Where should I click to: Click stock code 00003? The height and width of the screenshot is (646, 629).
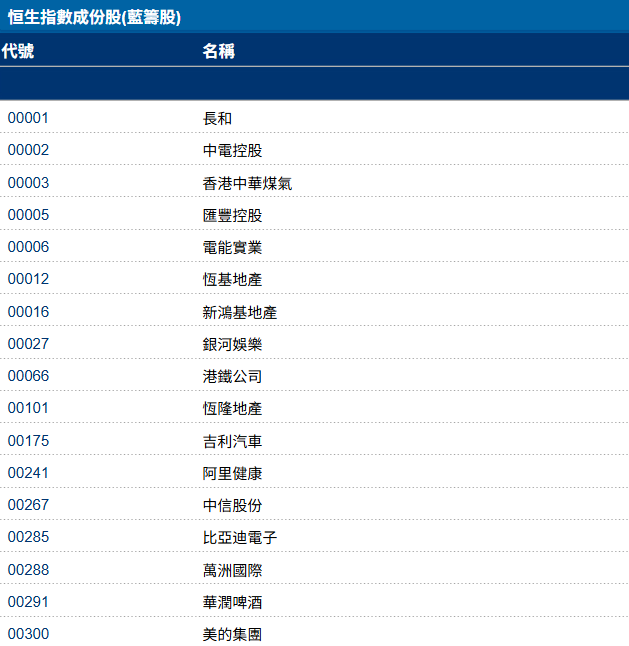point(28,183)
